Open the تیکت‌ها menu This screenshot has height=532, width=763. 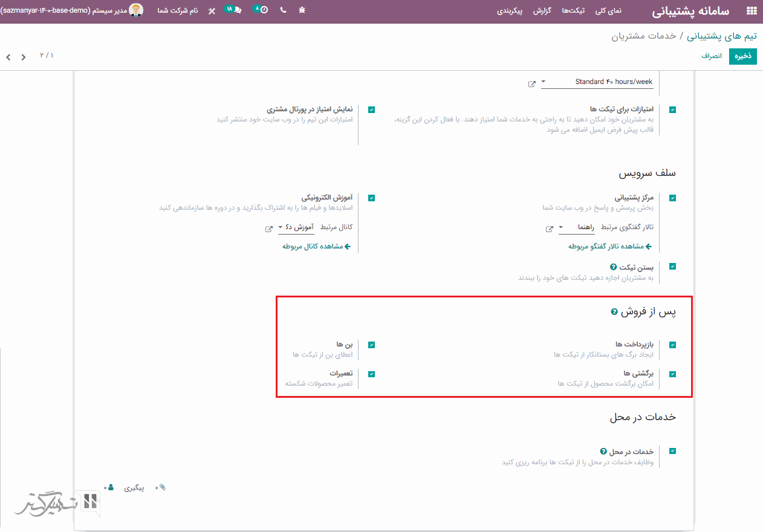pyautogui.click(x=573, y=11)
